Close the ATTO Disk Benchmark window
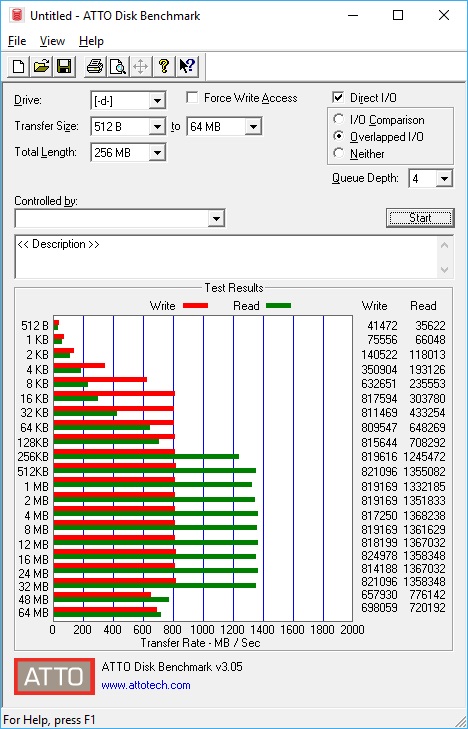Image resolution: width=468 pixels, height=729 pixels. pos(444,15)
